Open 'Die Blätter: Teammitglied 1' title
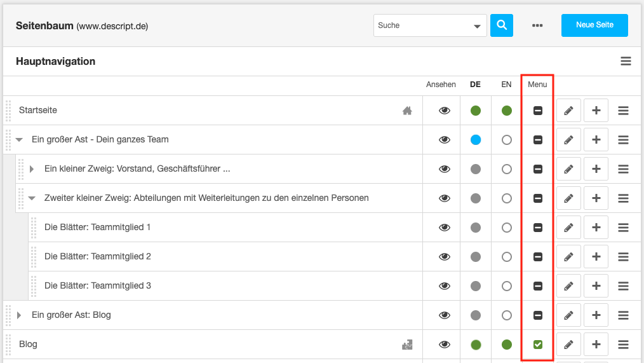 point(97,228)
